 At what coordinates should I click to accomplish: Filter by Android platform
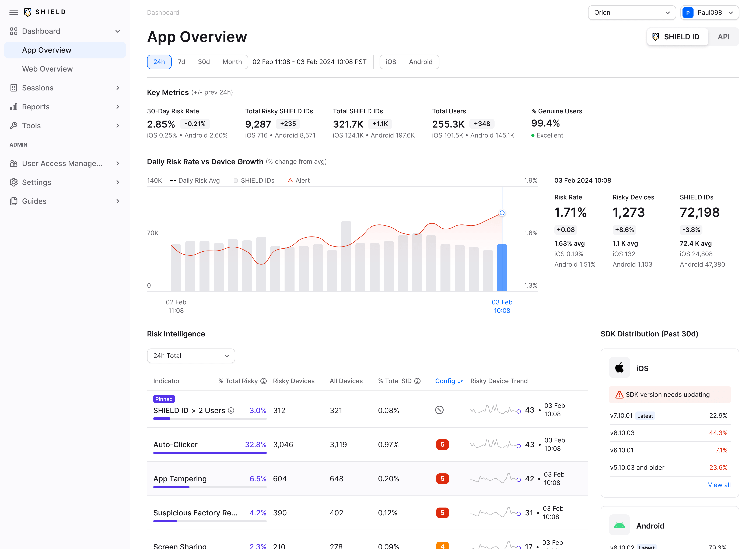[421, 62]
